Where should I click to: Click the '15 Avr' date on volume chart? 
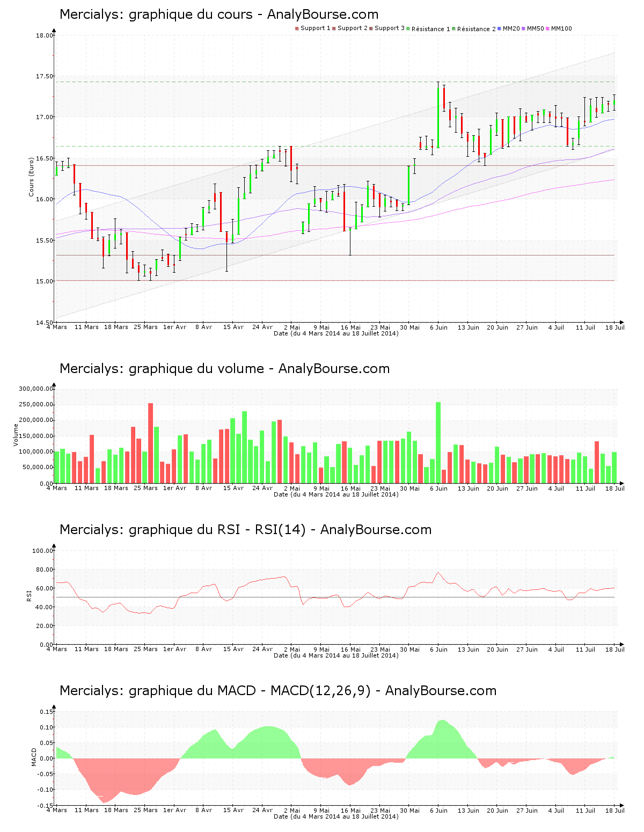[x=233, y=488]
